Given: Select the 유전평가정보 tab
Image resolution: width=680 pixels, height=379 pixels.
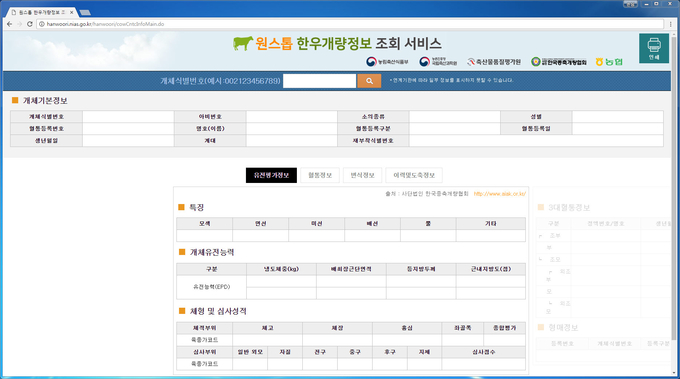Looking at the screenshot, I should 271,175.
